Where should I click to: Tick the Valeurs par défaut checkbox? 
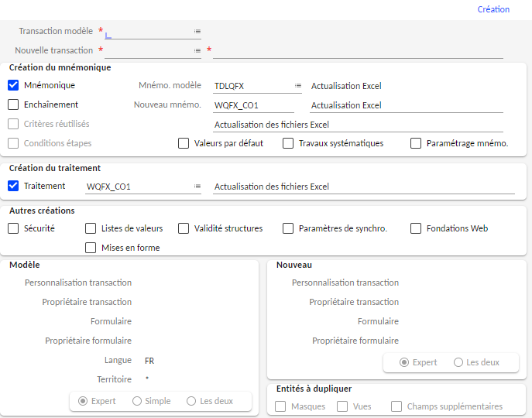tap(184, 143)
